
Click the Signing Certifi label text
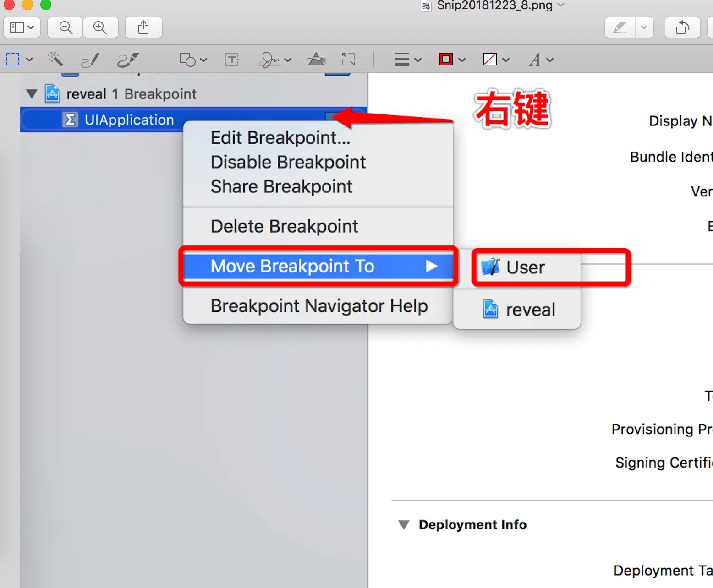click(664, 463)
